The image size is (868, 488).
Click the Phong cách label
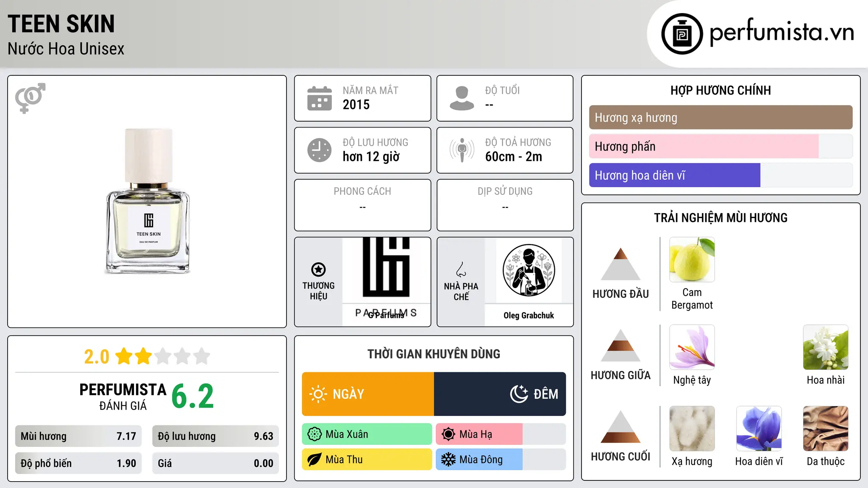[362, 191]
